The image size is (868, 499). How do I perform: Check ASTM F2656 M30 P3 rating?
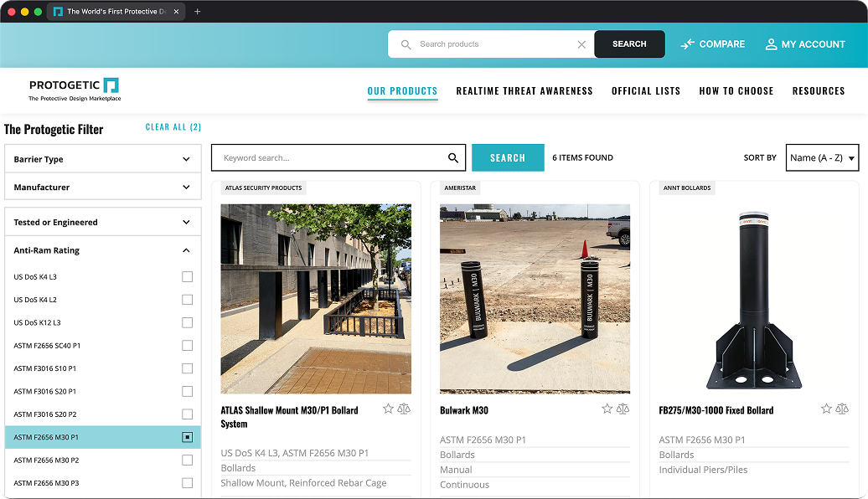pyautogui.click(x=187, y=483)
